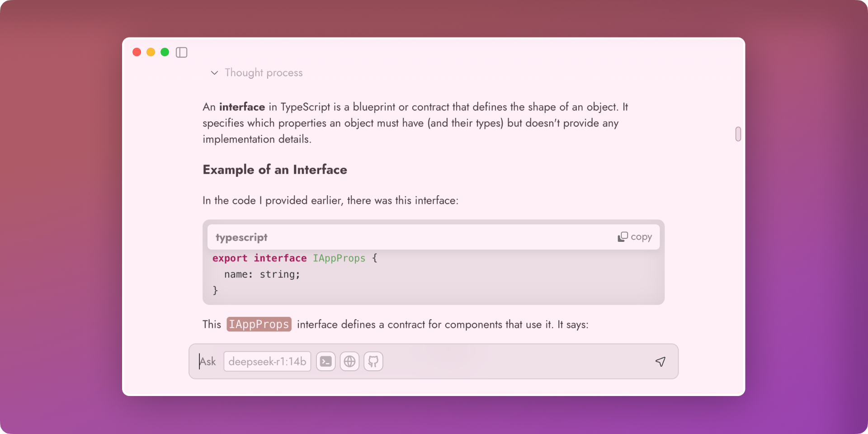Toggle the sidebar panel icon
Screen dimensions: 868x434
pos(181,52)
